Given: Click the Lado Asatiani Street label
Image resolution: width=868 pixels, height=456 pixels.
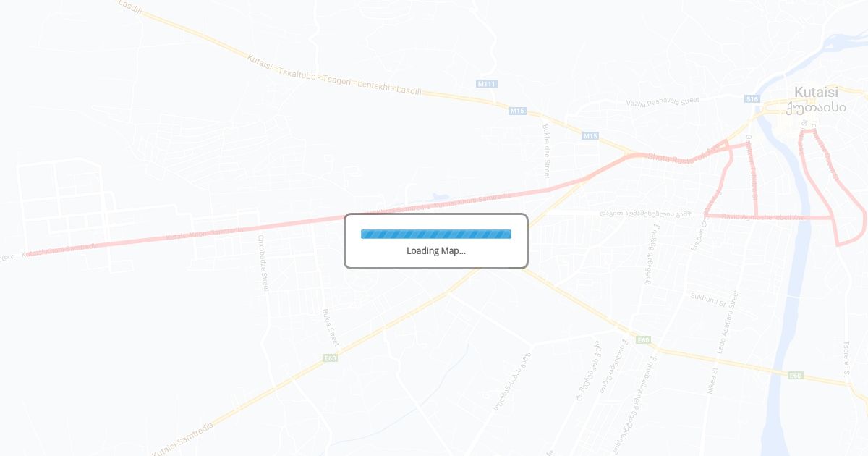Looking at the screenshot, I should tap(727, 322).
